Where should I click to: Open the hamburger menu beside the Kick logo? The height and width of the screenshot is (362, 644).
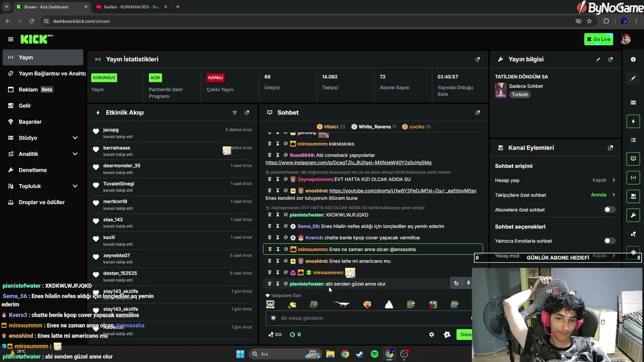pos(11,39)
